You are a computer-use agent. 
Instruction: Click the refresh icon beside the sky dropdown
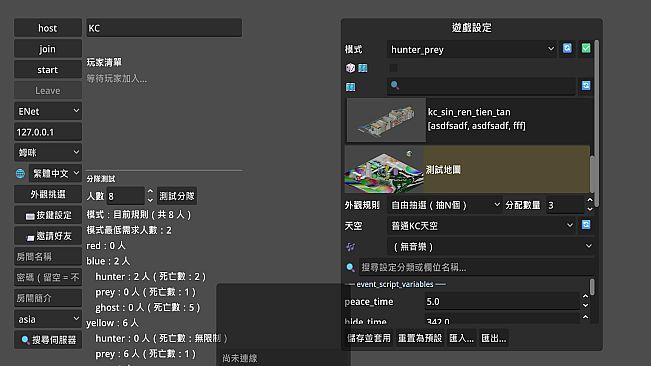[585, 225]
